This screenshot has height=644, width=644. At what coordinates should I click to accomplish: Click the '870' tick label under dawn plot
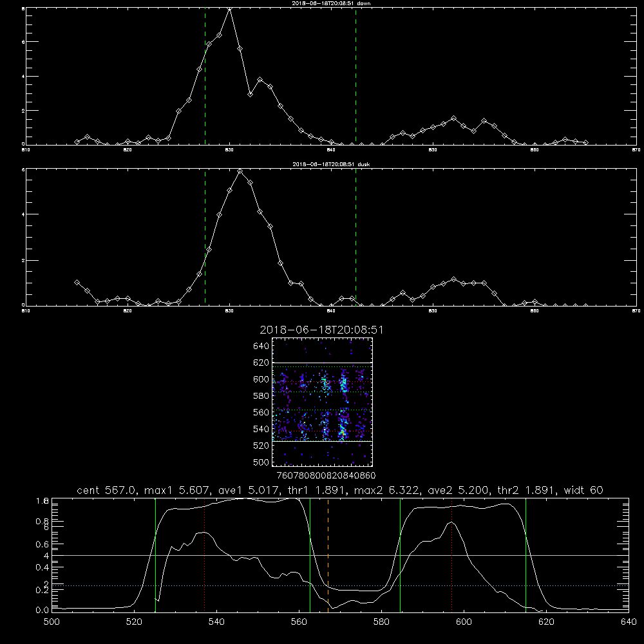pyautogui.click(x=636, y=150)
